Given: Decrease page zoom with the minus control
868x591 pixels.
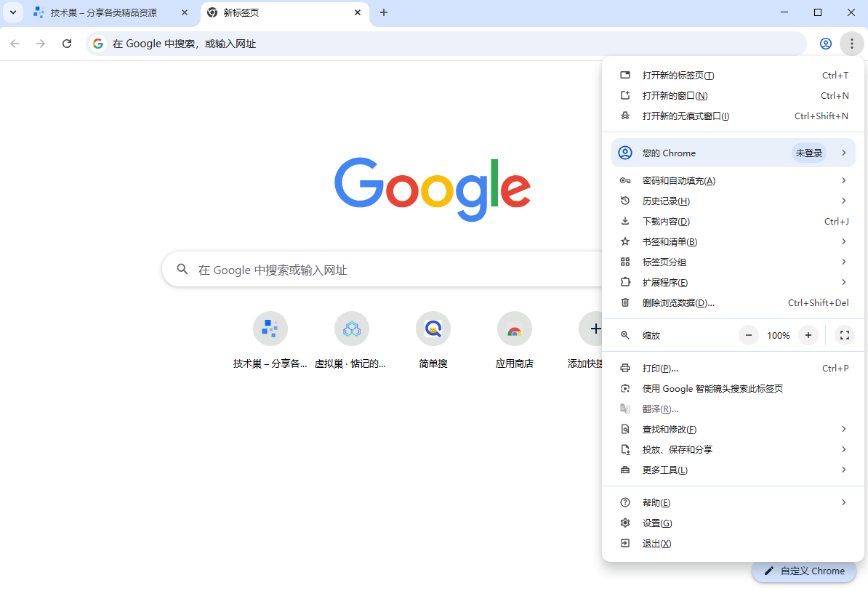Looking at the screenshot, I should point(748,335).
